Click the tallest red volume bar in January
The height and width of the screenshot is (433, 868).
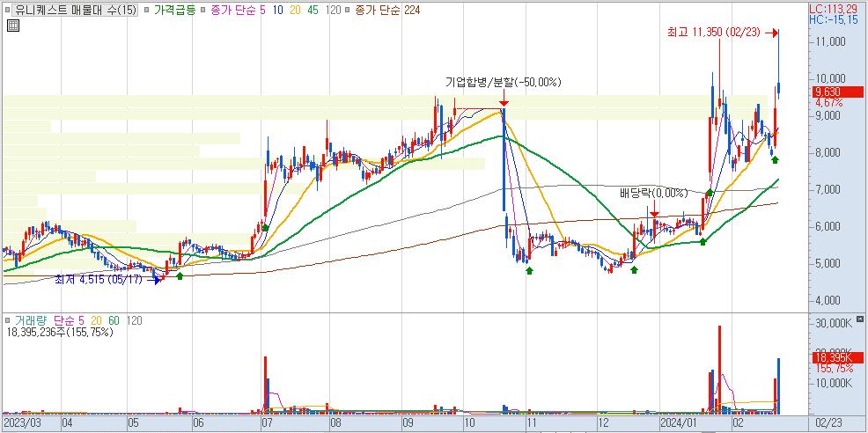pyautogui.click(x=719, y=370)
